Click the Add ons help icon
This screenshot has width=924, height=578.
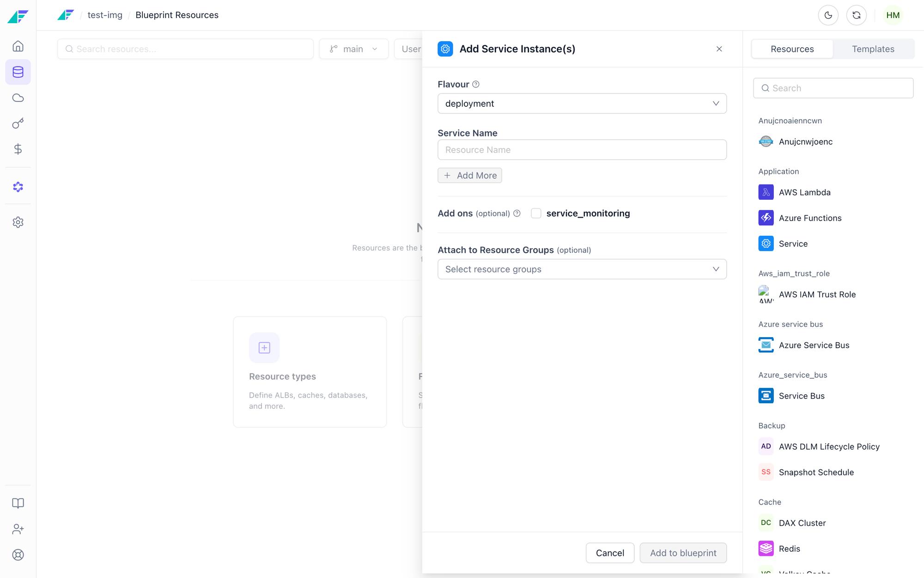coord(517,213)
